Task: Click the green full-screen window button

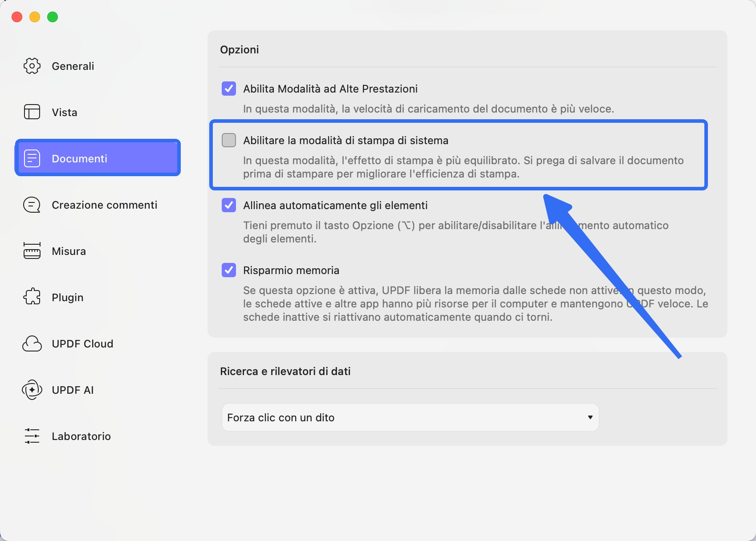Action: [x=53, y=17]
